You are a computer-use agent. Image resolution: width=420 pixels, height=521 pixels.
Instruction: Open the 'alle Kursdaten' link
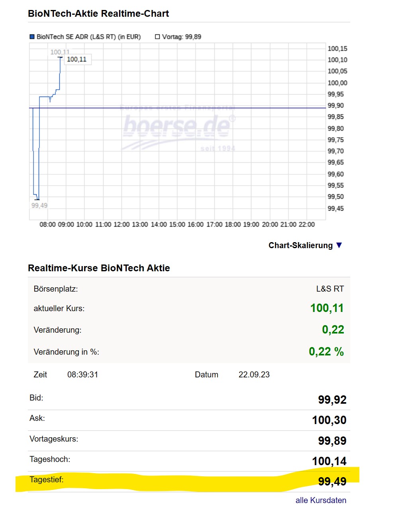click(x=321, y=500)
